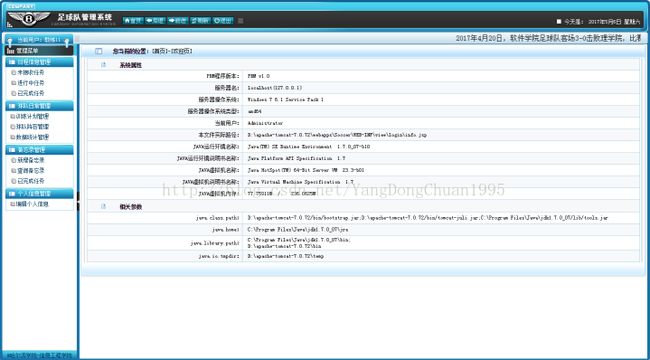Click the 相关参数 section heading
Viewport: 650px width, 360px height.
pos(131,207)
